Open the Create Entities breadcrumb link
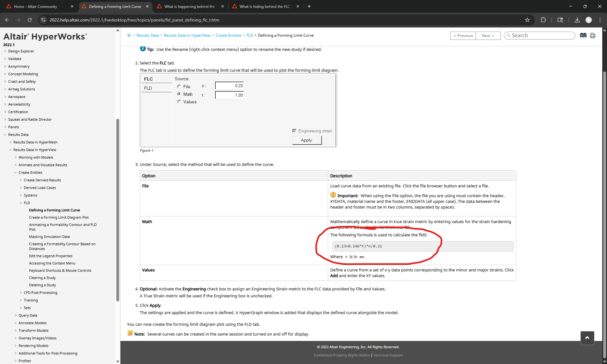Screen dimensions: 607x364 point(228,35)
